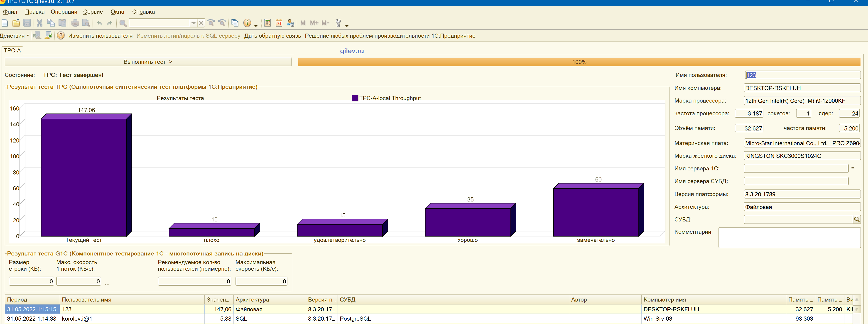
Task: Click the Cut scissors icon
Action: coord(39,23)
